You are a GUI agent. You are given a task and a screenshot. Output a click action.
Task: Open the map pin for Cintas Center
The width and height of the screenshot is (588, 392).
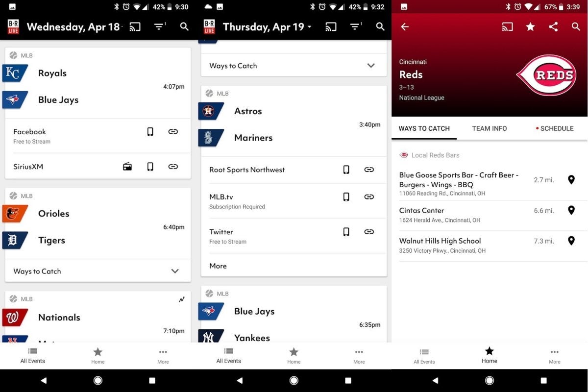(571, 211)
